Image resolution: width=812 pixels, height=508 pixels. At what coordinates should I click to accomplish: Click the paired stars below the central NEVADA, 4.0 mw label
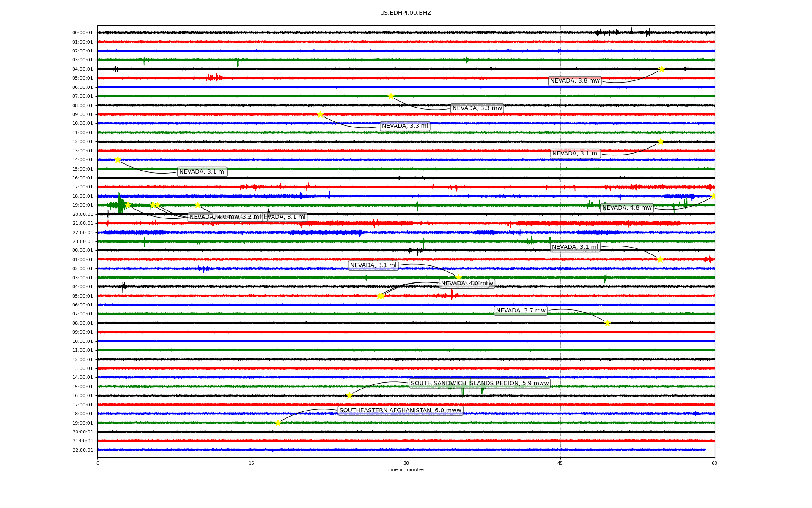[x=381, y=296]
